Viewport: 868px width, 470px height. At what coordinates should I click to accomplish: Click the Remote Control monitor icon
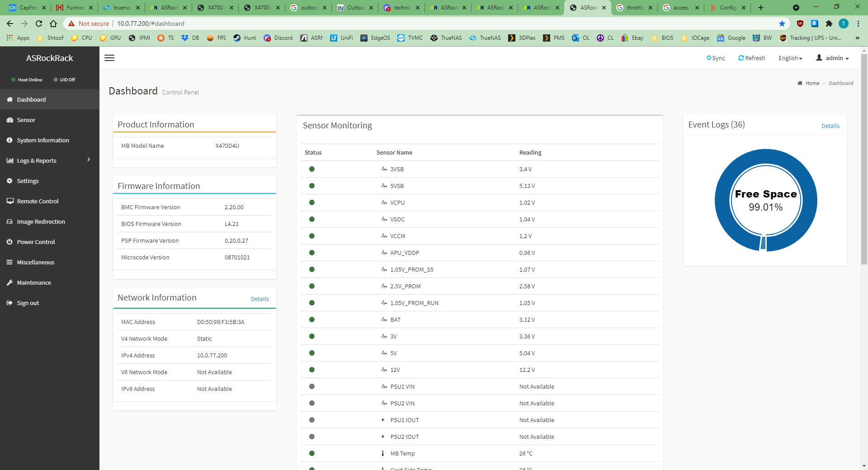[x=9, y=201]
